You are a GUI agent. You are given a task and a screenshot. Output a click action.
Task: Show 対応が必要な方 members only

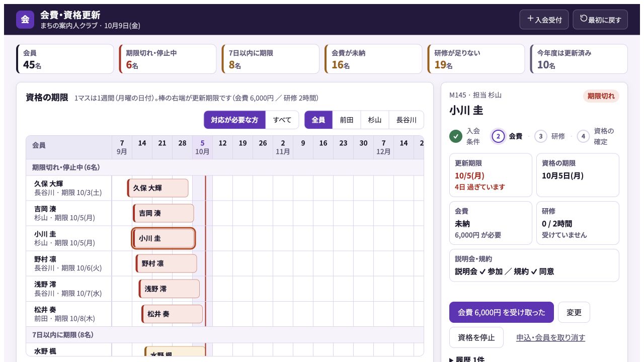234,120
